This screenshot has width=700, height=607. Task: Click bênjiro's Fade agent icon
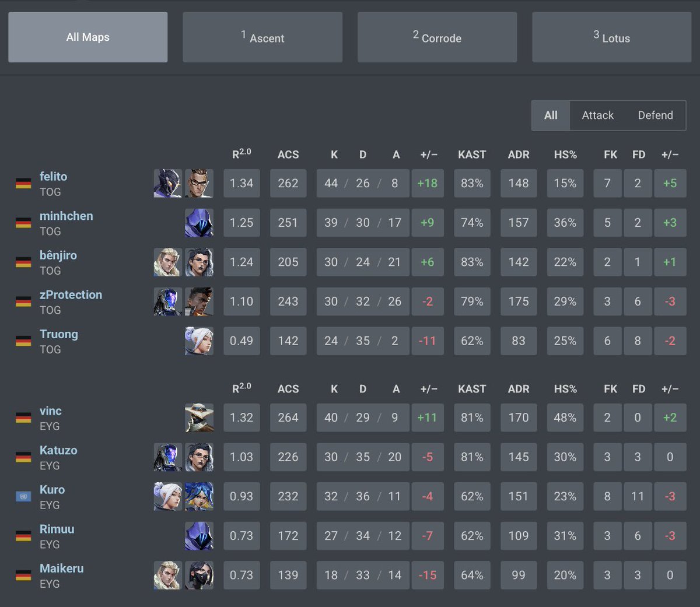click(199, 262)
